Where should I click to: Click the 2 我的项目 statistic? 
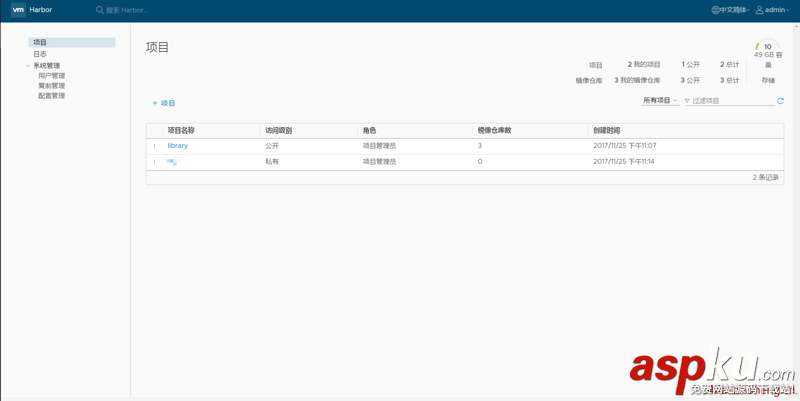644,65
